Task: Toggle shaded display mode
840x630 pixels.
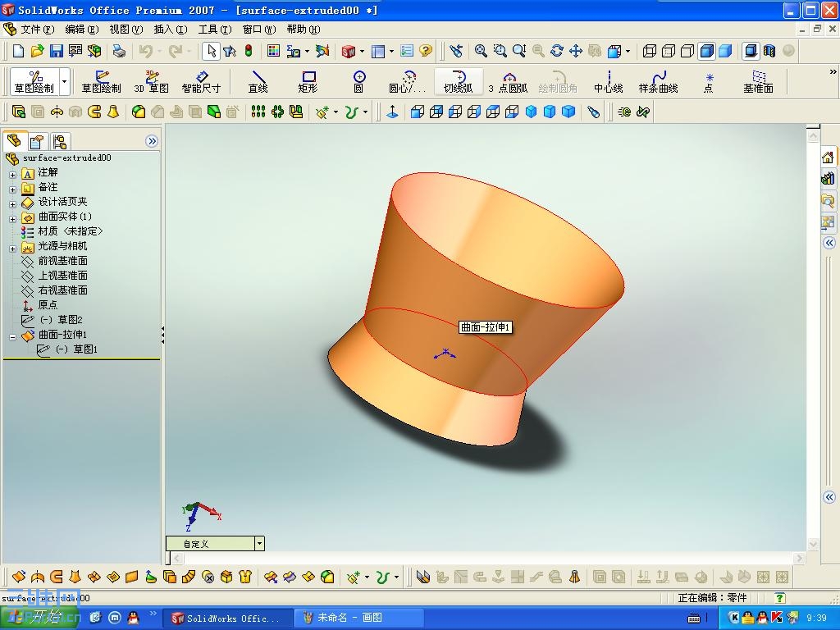Action: click(x=725, y=51)
